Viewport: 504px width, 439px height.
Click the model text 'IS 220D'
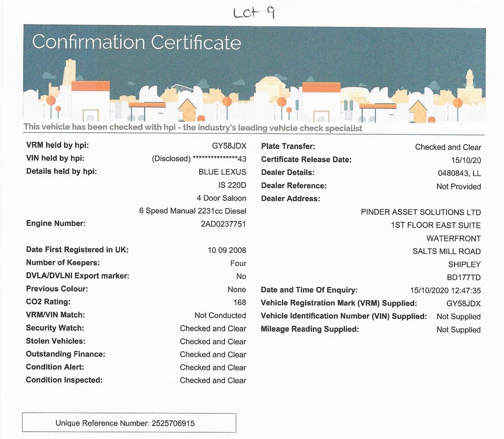pos(232,185)
